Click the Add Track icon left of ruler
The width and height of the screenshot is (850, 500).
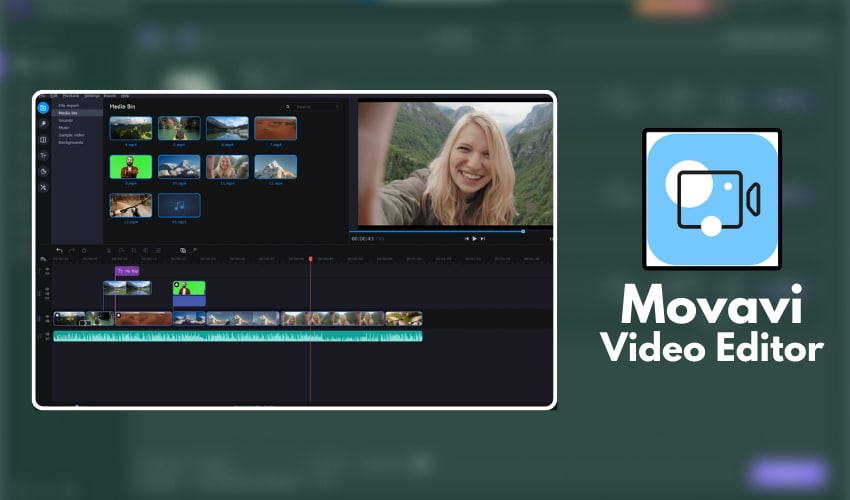43,259
